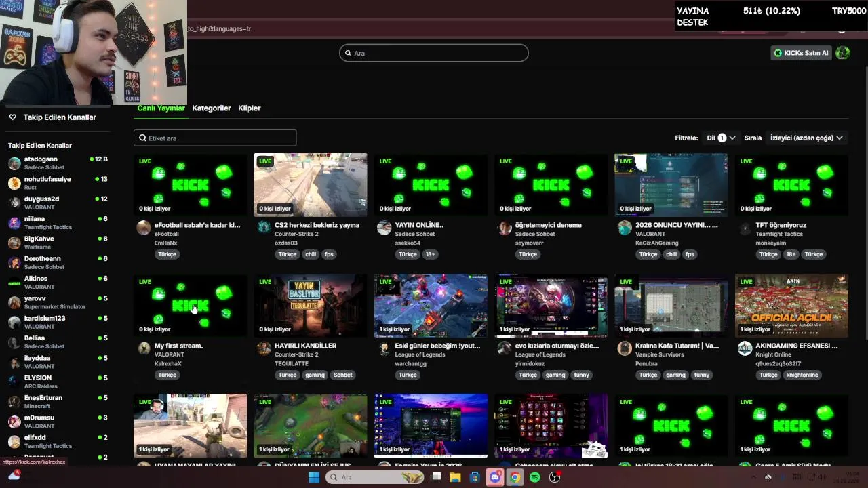Select m0rumsu in followed channels
The image size is (868, 488).
(58, 422)
